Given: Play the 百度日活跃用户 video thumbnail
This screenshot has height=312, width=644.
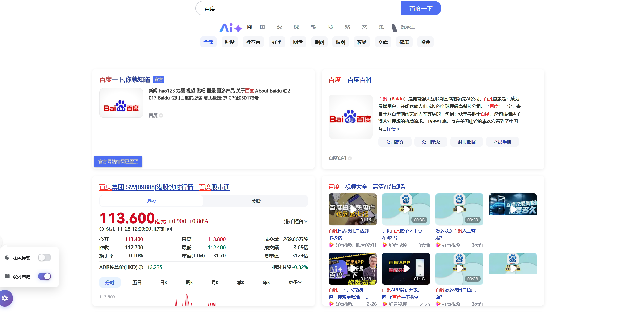Looking at the screenshot, I should (352, 209).
